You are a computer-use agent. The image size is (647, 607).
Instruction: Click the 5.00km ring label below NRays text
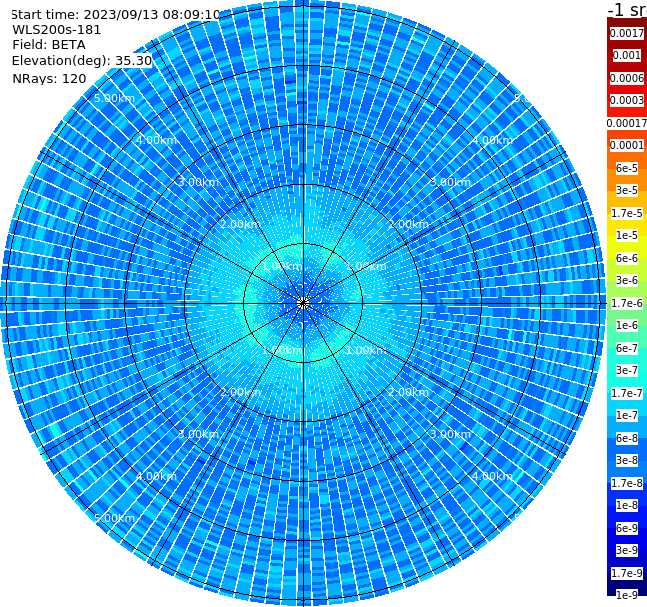[x=114, y=98]
